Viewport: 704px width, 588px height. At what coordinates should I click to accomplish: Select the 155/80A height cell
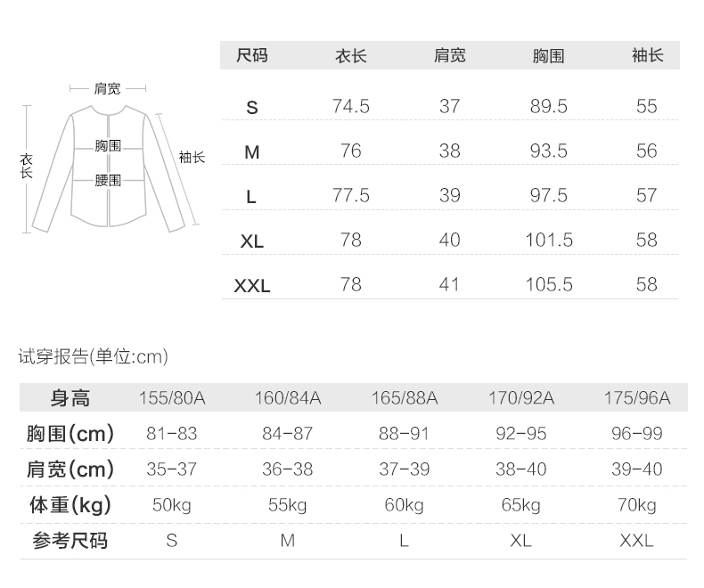tap(172, 398)
